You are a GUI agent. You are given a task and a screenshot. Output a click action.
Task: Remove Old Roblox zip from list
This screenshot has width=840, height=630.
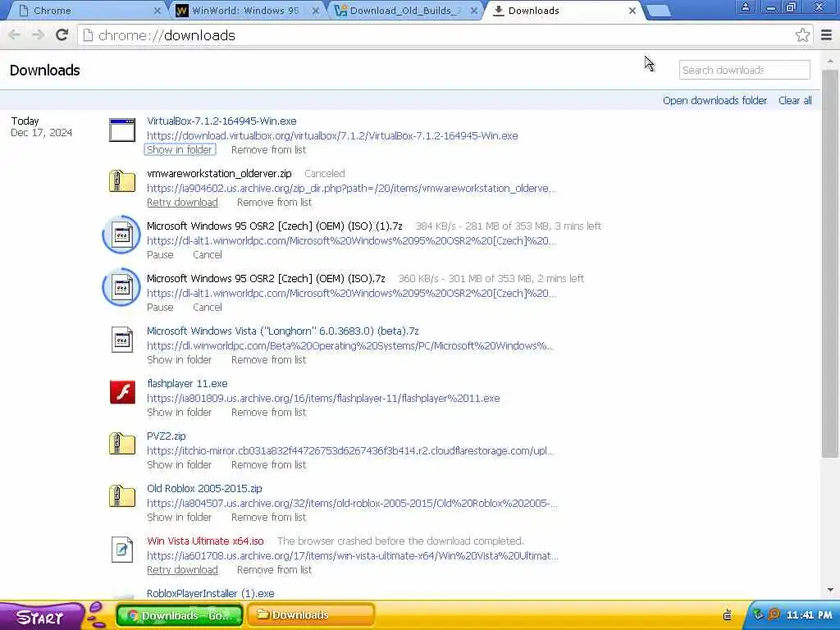[x=268, y=518]
